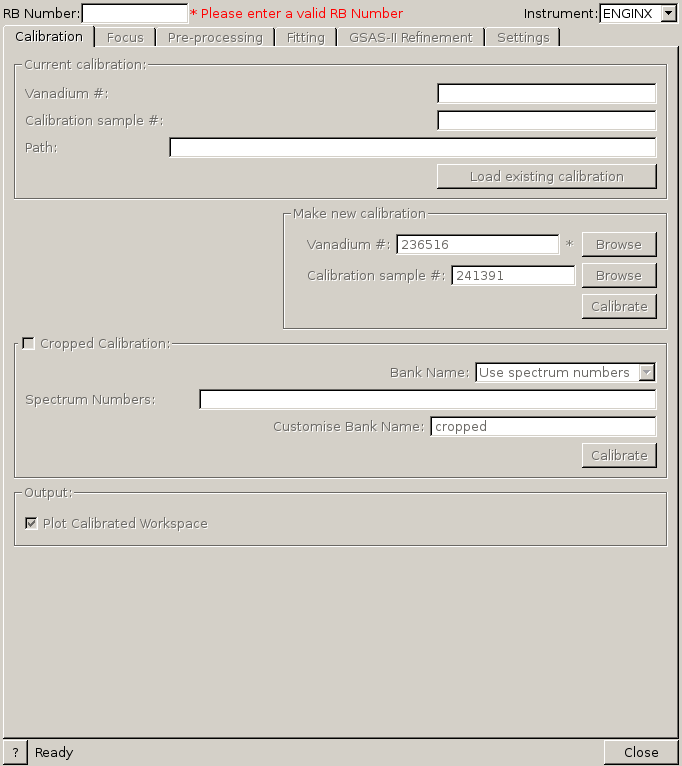The width and height of the screenshot is (682, 766).
Task: Browse for the Calibration sample file
Action: (618, 276)
